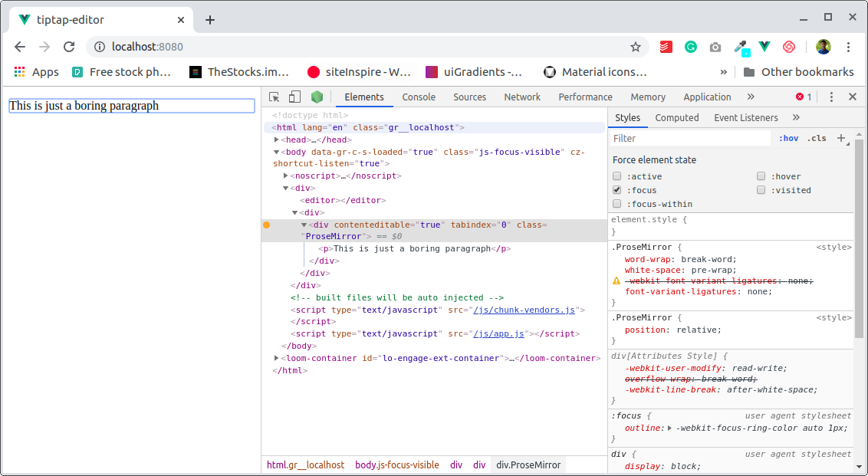Open the Apps bookmark shortcut

pyautogui.click(x=37, y=72)
